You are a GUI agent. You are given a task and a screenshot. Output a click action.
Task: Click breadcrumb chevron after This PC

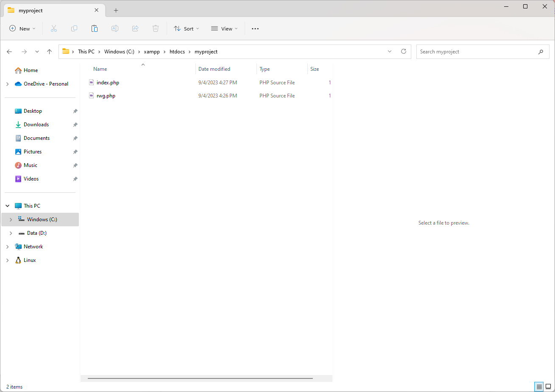pyautogui.click(x=99, y=52)
